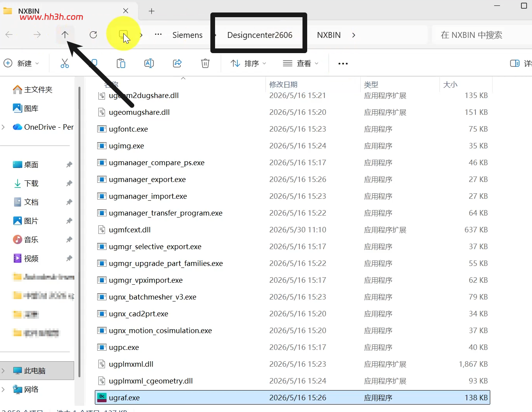Open the View (查看) dropdown
The height and width of the screenshot is (412, 532).
[x=301, y=63]
